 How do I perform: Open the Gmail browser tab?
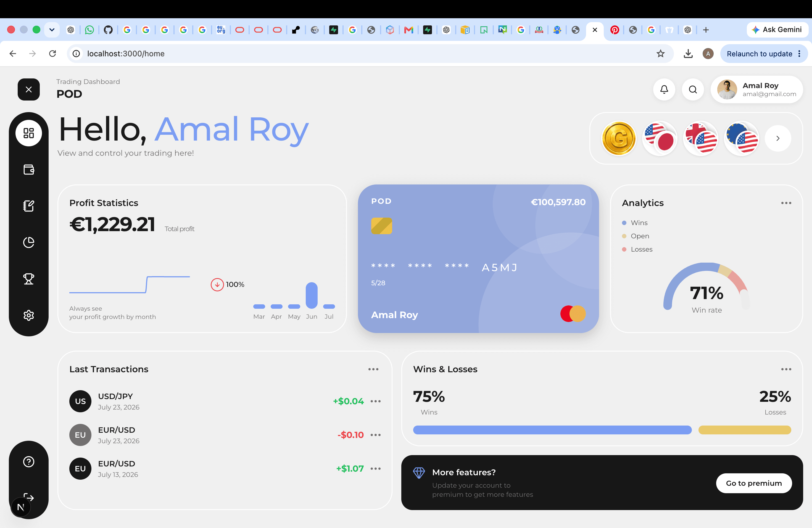[408, 30]
